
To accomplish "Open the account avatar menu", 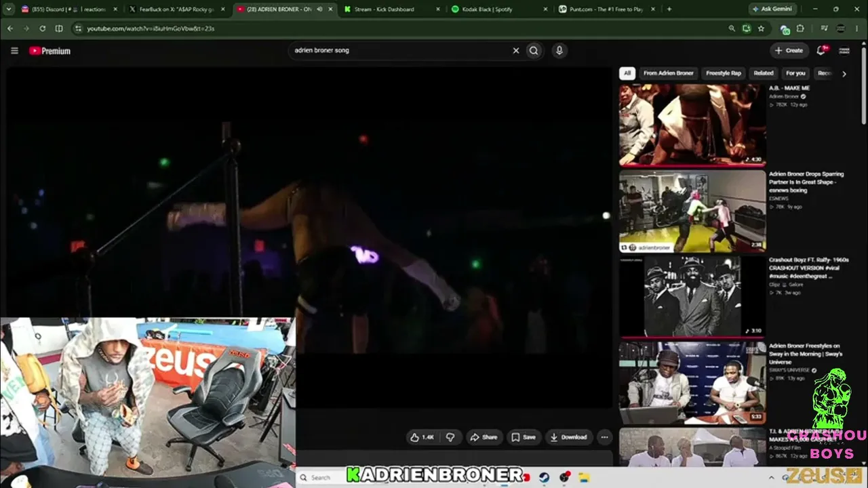I will (x=844, y=51).
